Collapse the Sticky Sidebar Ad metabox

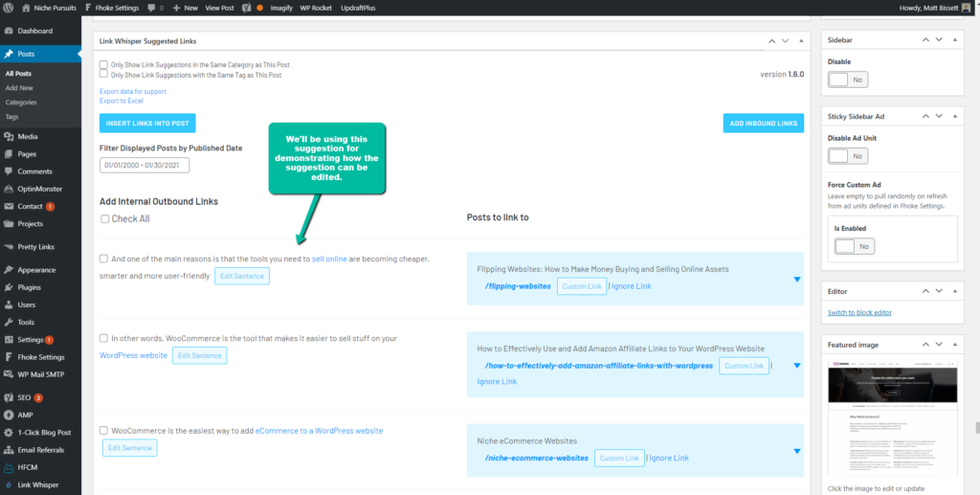pyautogui.click(x=954, y=116)
